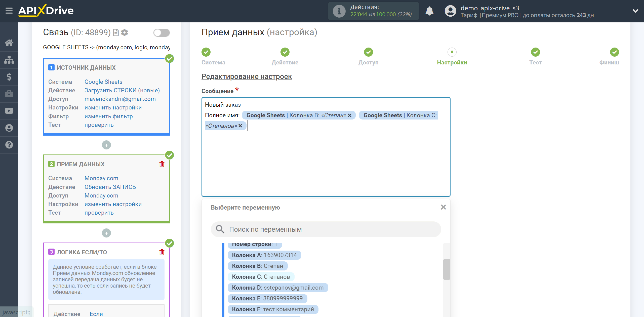Open the hamburger main menu
This screenshot has width=644, height=317.
(x=9, y=11)
